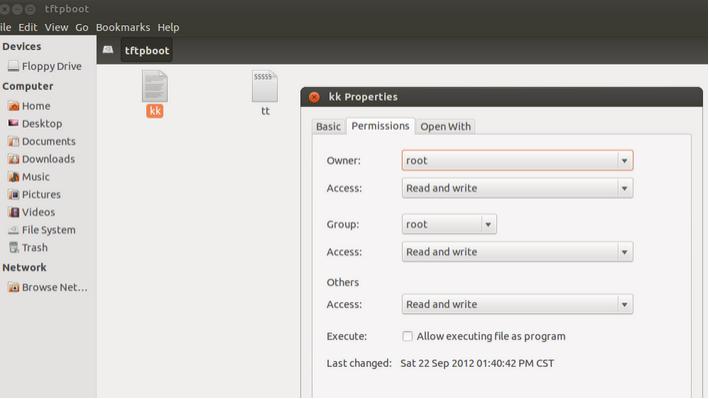The height and width of the screenshot is (399, 709).
Task: Open the Edit menu
Action: (28, 27)
